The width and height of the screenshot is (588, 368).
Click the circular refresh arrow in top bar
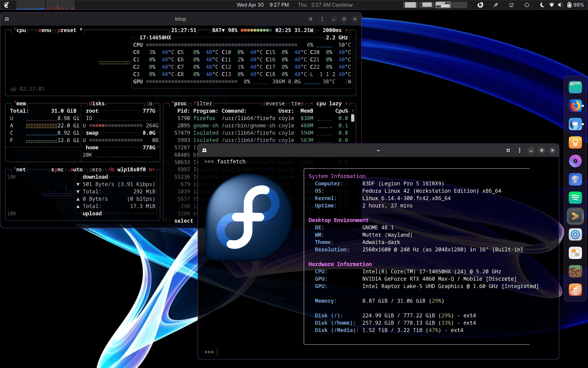[527, 5]
